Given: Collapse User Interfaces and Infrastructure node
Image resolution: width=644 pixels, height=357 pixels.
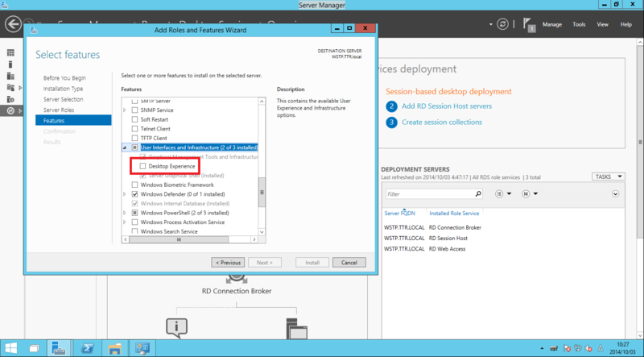Looking at the screenshot, I should click(x=125, y=147).
